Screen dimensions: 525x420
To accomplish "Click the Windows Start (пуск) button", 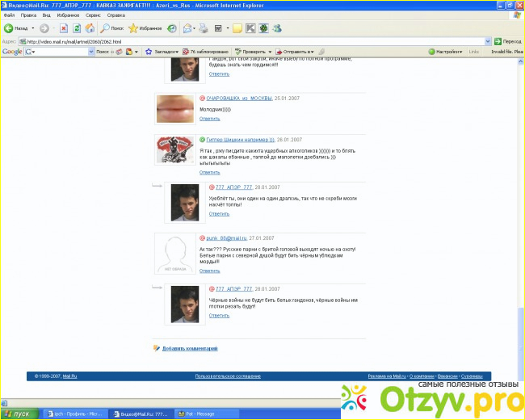I will point(18,414).
